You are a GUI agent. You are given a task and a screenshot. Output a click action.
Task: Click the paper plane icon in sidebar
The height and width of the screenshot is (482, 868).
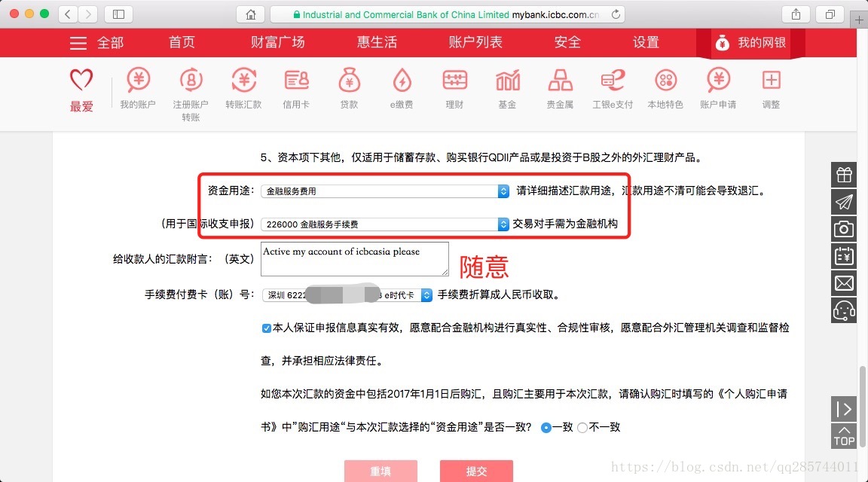(x=844, y=202)
